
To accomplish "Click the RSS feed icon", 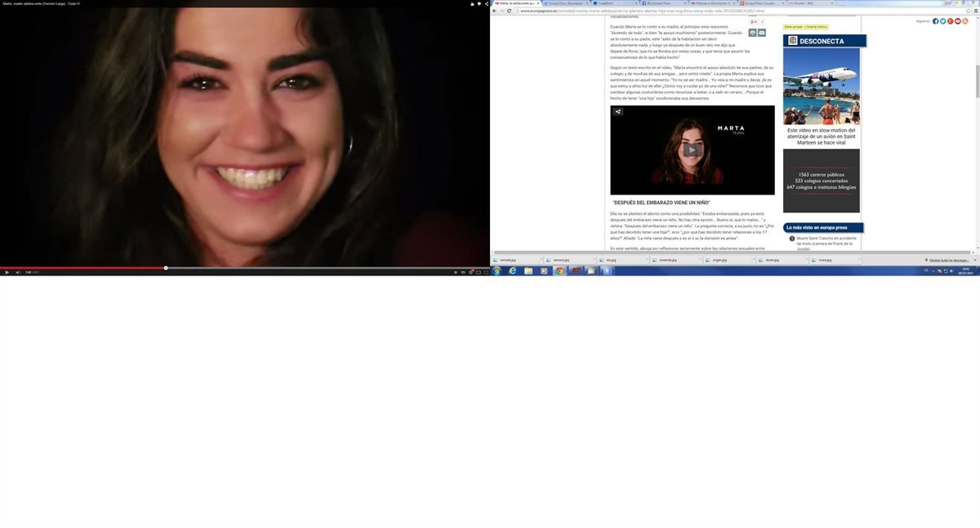I will tap(964, 20).
